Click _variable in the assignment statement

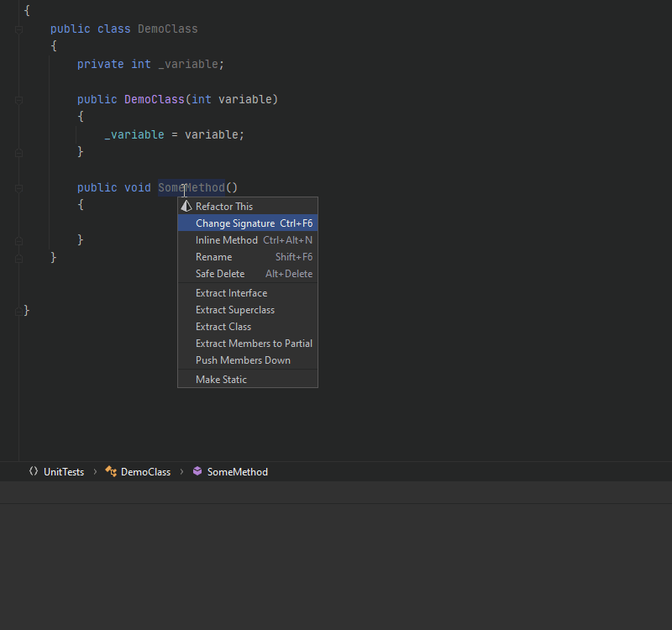pos(134,134)
